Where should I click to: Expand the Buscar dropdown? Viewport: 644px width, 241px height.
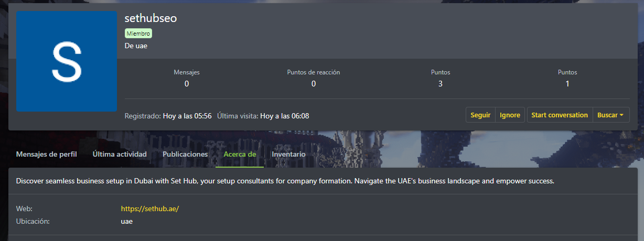(610, 115)
